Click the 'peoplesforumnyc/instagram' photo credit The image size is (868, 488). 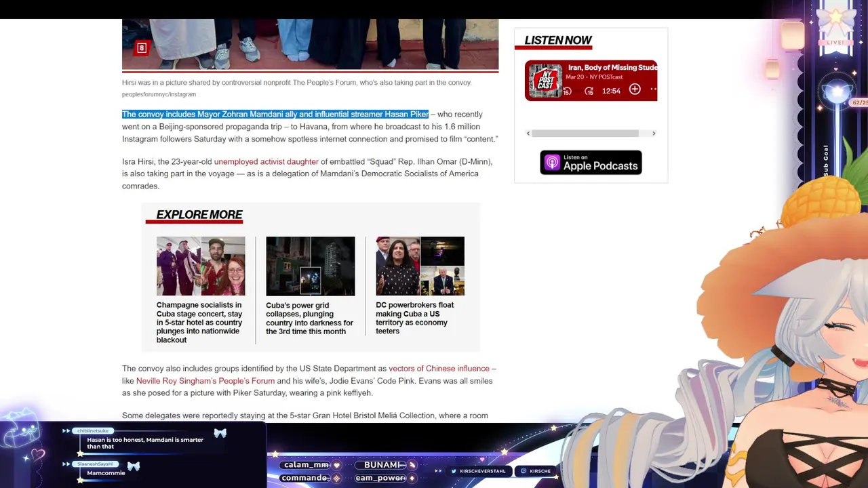click(159, 94)
